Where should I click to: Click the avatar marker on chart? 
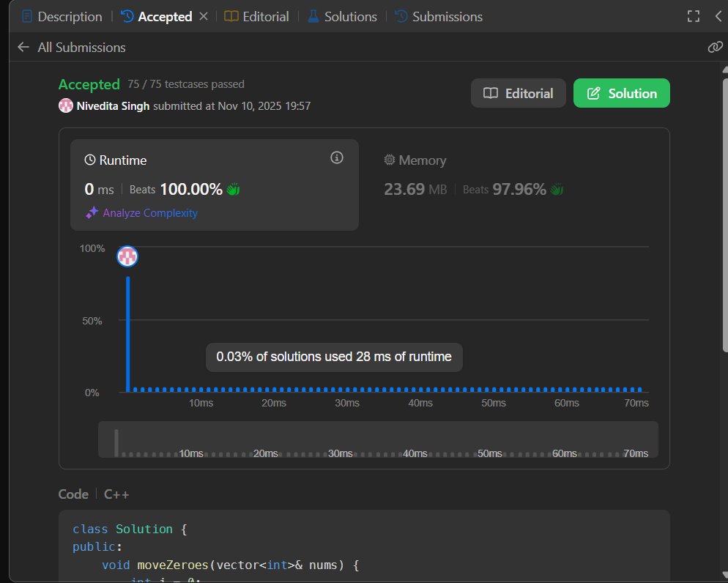(x=127, y=256)
